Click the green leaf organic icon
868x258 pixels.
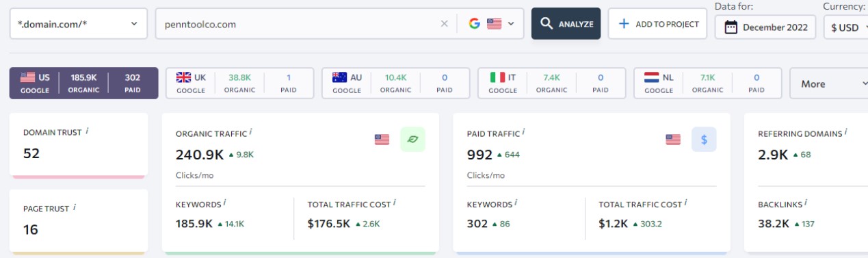(412, 140)
